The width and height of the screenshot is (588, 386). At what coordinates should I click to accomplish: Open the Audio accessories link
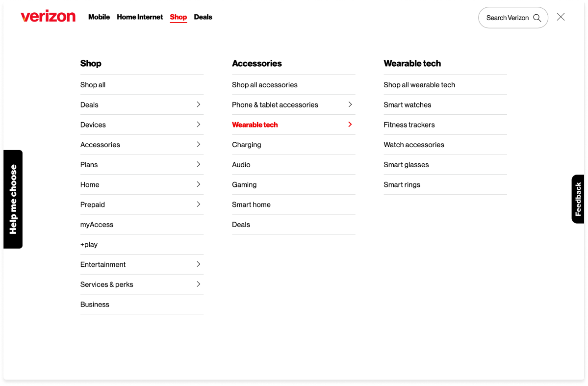(241, 165)
